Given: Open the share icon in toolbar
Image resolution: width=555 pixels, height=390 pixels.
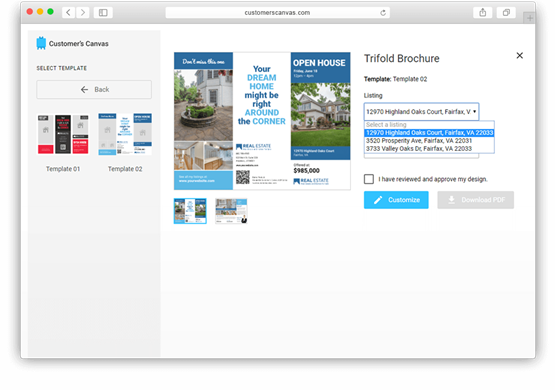Looking at the screenshot, I should [482, 12].
